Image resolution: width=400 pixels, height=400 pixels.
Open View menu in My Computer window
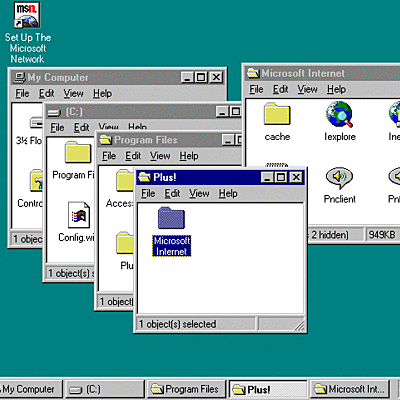coord(73,94)
